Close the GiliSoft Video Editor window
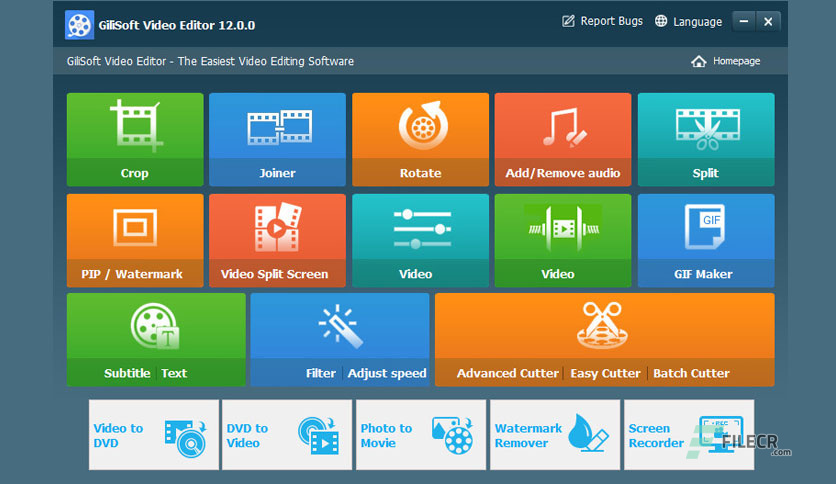The image size is (836, 484). pyautogui.click(x=768, y=21)
